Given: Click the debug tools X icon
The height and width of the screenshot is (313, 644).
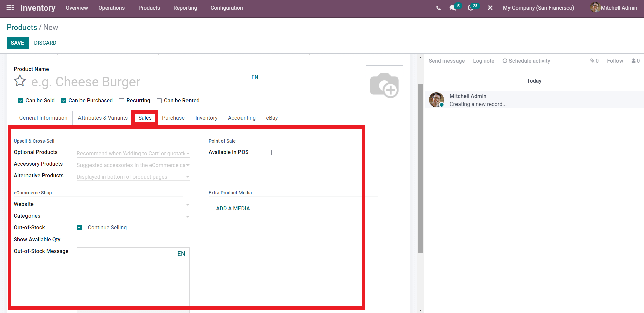Looking at the screenshot, I should (x=490, y=8).
